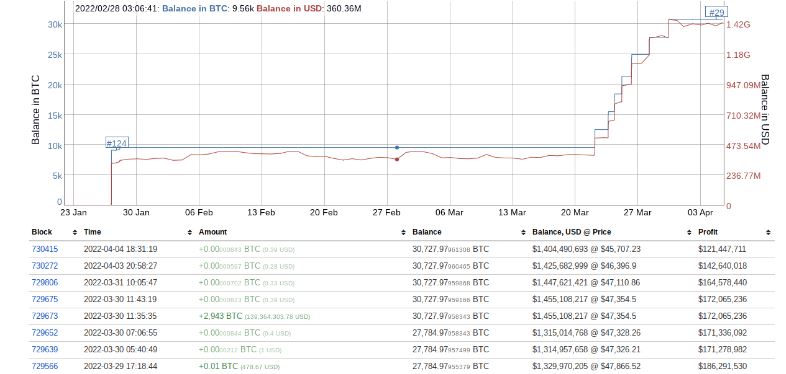Click the Amount column header

point(213,232)
